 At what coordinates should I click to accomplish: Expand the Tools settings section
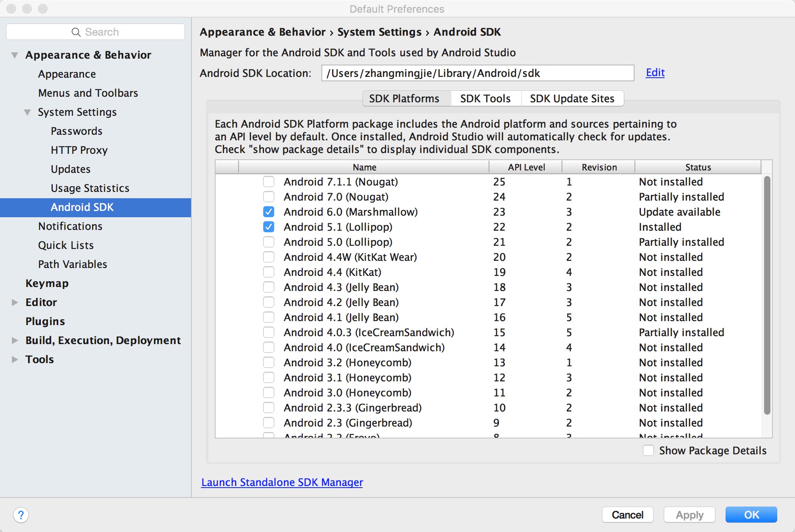[15, 360]
